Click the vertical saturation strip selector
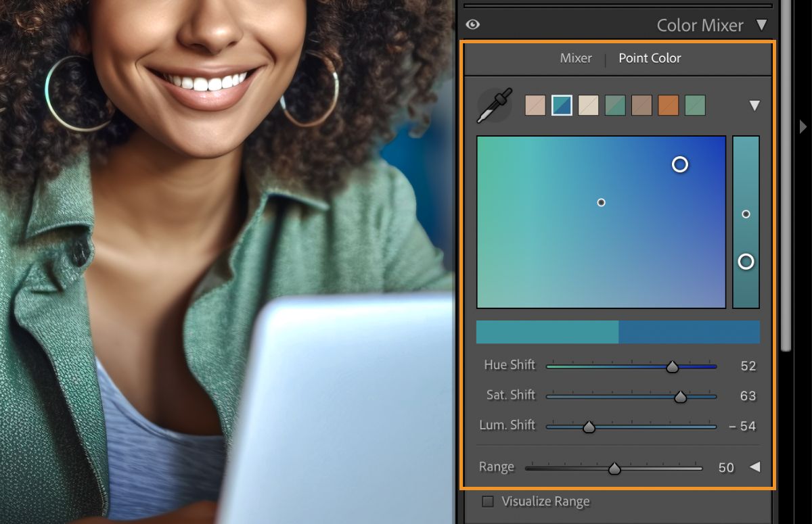The width and height of the screenshot is (812, 524). 746,262
